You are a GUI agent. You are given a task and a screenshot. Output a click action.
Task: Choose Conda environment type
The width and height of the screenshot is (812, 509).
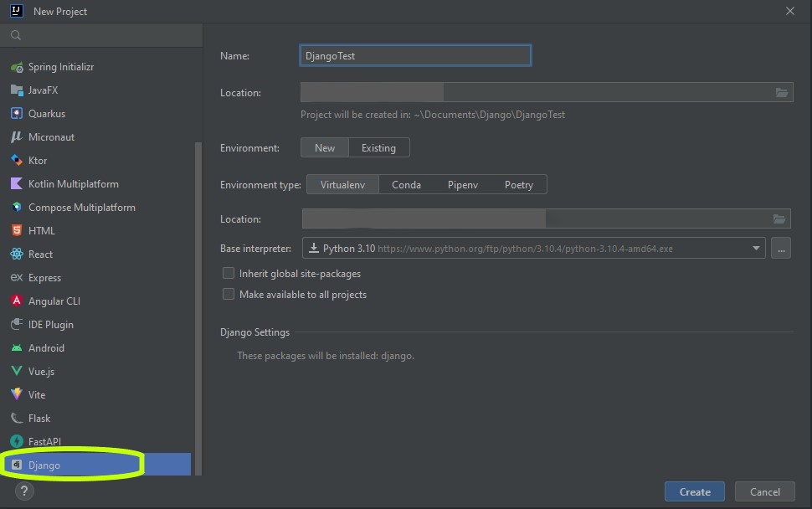[x=407, y=185]
